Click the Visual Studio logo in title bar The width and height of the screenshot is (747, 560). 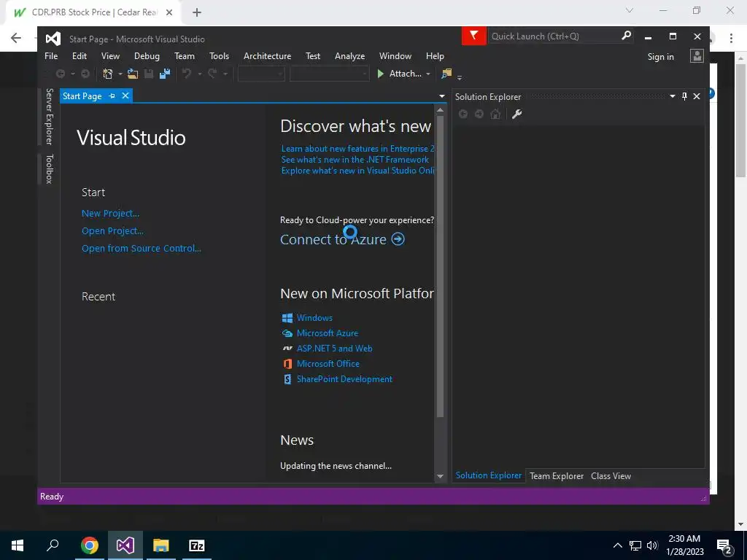pyautogui.click(x=53, y=39)
